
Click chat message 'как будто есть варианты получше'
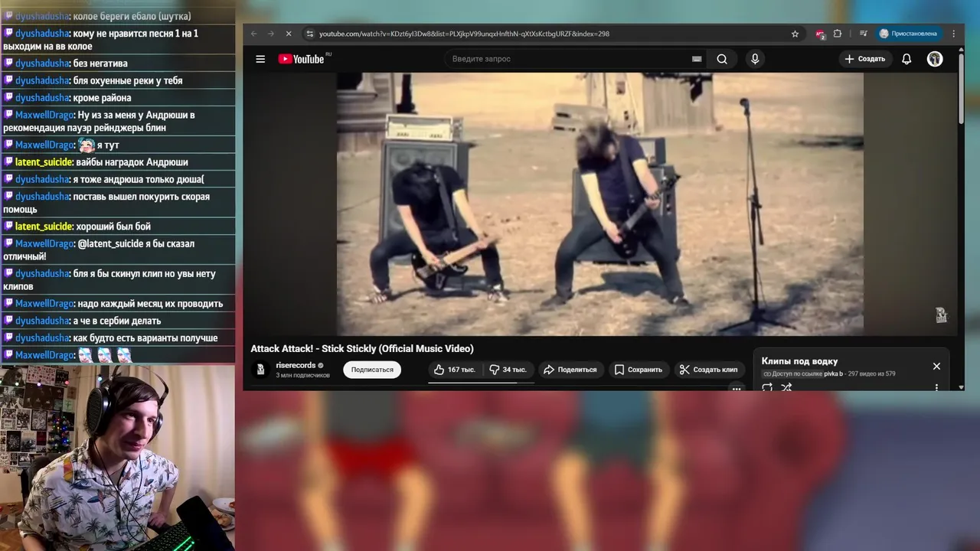click(145, 338)
